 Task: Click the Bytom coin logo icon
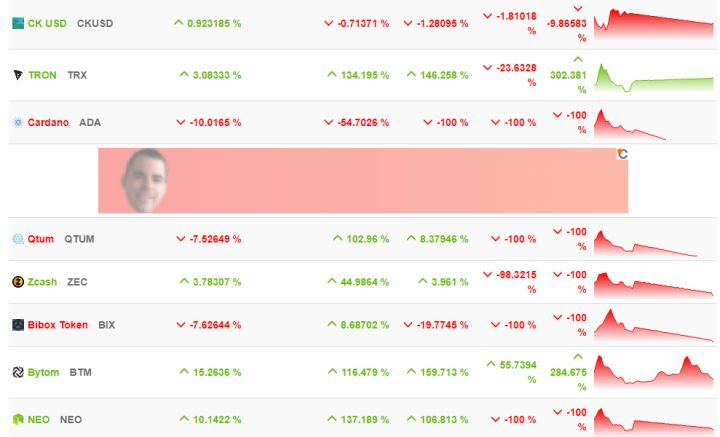point(17,372)
